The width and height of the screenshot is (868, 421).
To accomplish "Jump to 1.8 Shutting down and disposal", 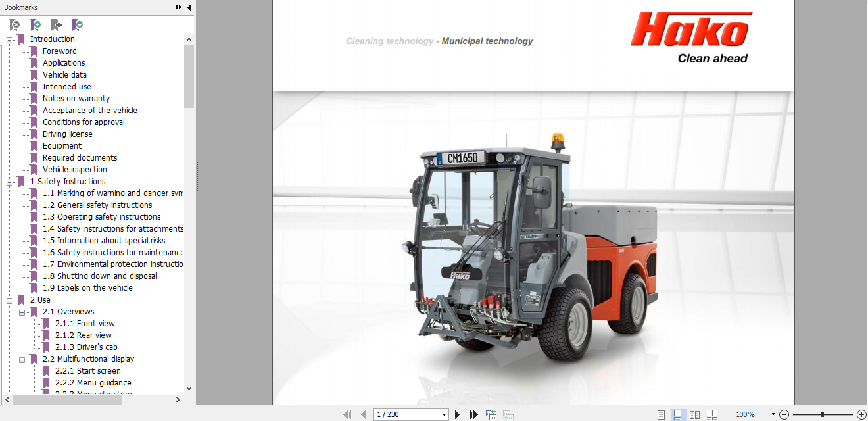I will pos(100,276).
